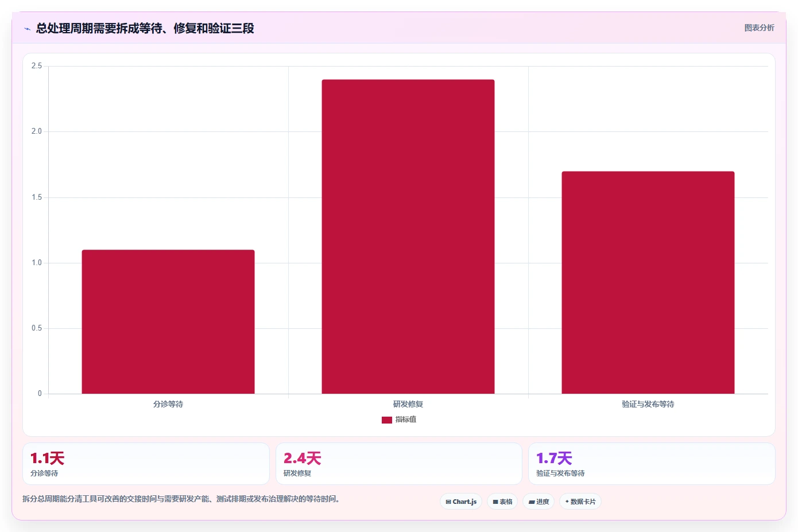798x532 pixels.
Task: Click the square icon in 表格 chip
Action: [495, 502]
